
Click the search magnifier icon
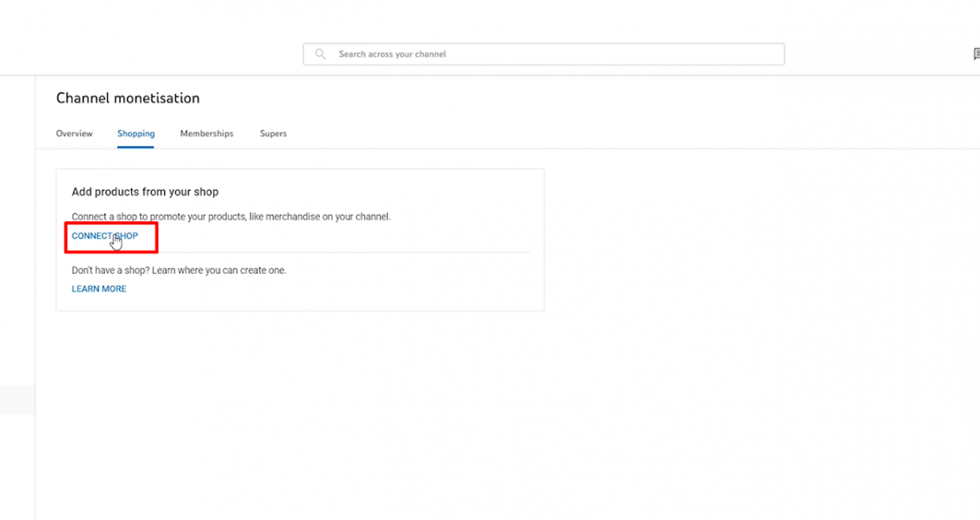(x=321, y=54)
